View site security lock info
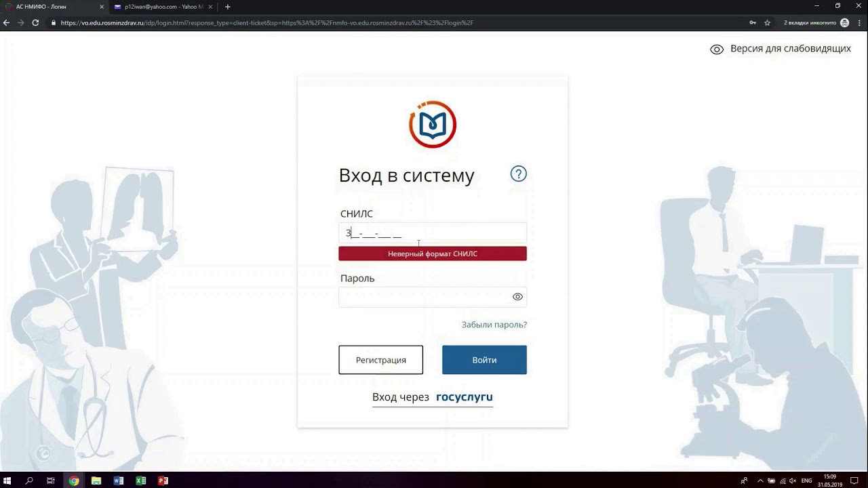 [x=54, y=22]
